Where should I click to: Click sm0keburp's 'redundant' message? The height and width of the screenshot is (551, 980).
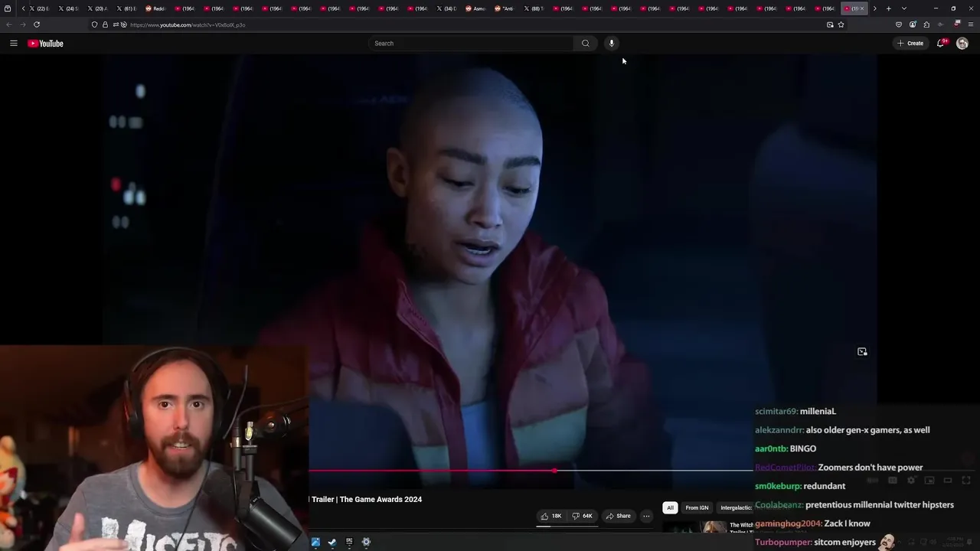point(800,486)
